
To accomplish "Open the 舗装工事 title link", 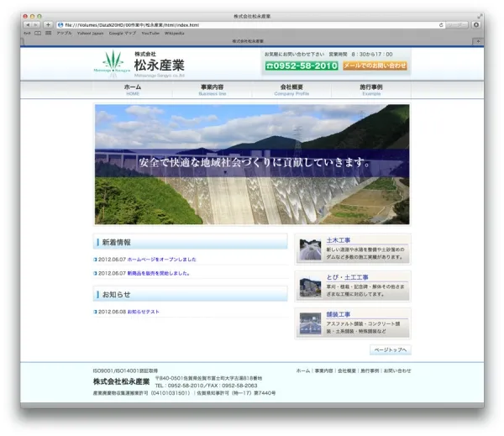I will tap(339, 314).
